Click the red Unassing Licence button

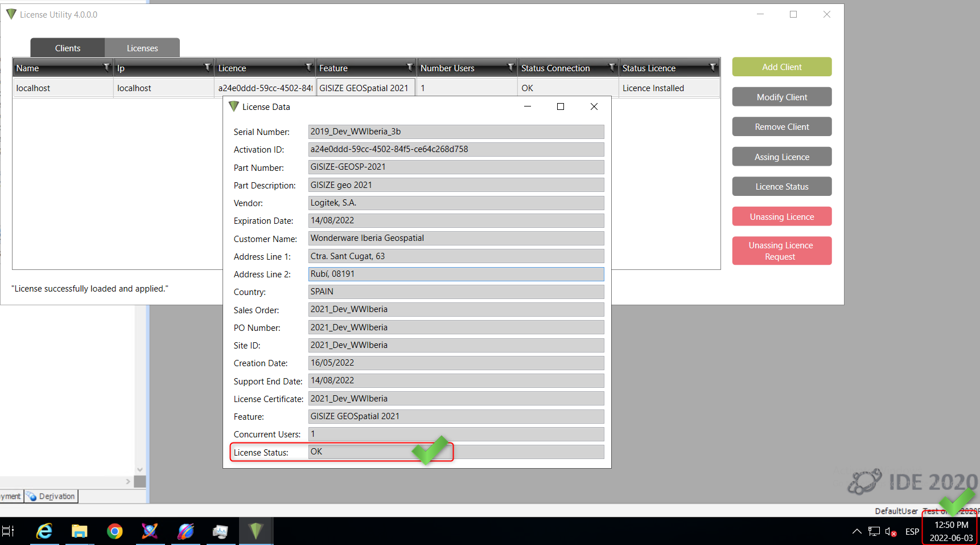[782, 216]
